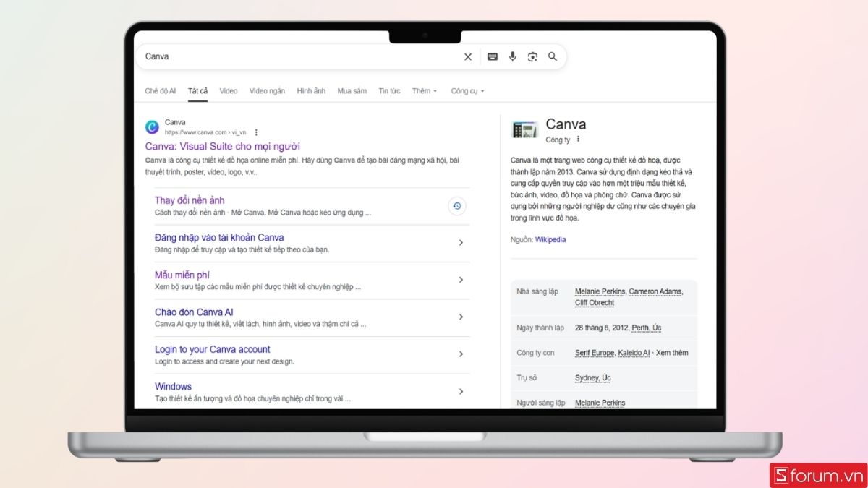Clear the search query with the X icon

pyautogui.click(x=467, y=56)
